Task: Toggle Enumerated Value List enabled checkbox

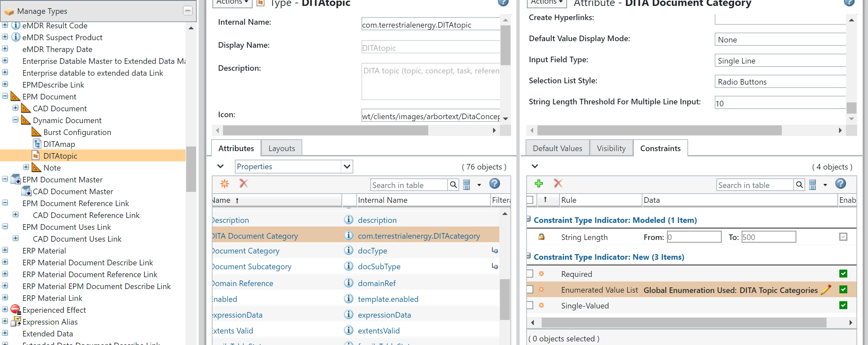Action: [843, 289]
